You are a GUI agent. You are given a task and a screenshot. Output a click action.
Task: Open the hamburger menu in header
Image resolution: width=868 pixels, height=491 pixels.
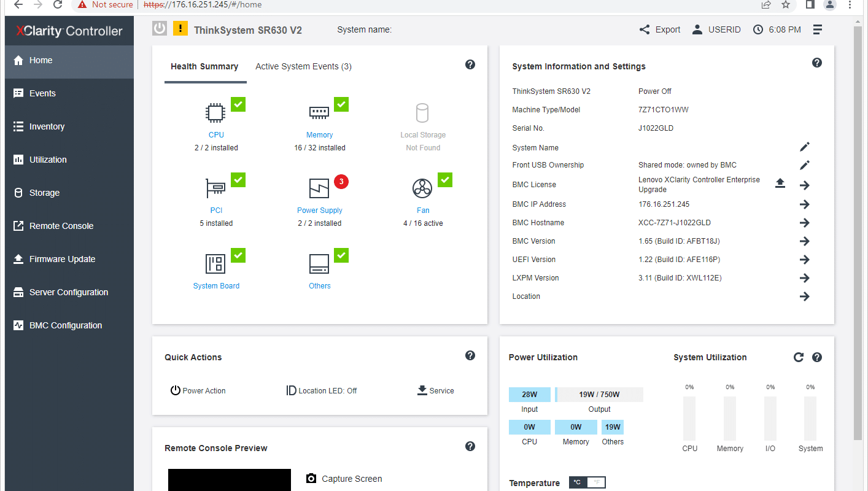(x=818, y=29)
